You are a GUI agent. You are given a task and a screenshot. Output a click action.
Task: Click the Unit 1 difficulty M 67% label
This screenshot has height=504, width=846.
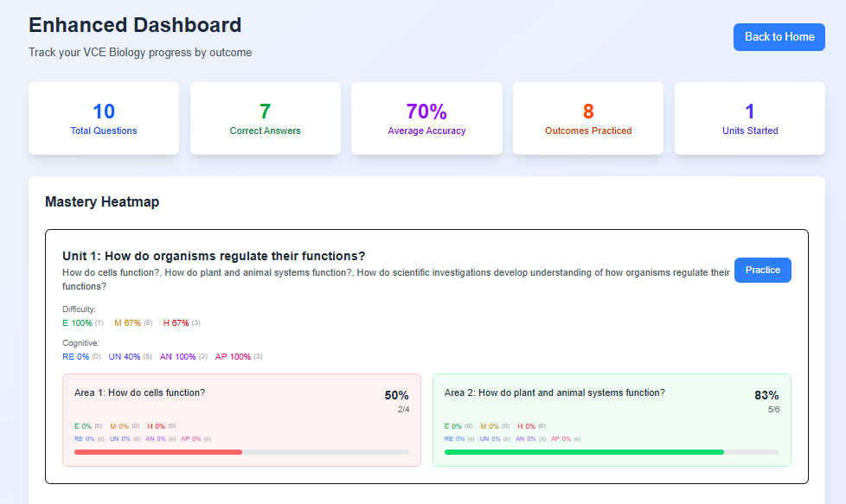point(128,323)
